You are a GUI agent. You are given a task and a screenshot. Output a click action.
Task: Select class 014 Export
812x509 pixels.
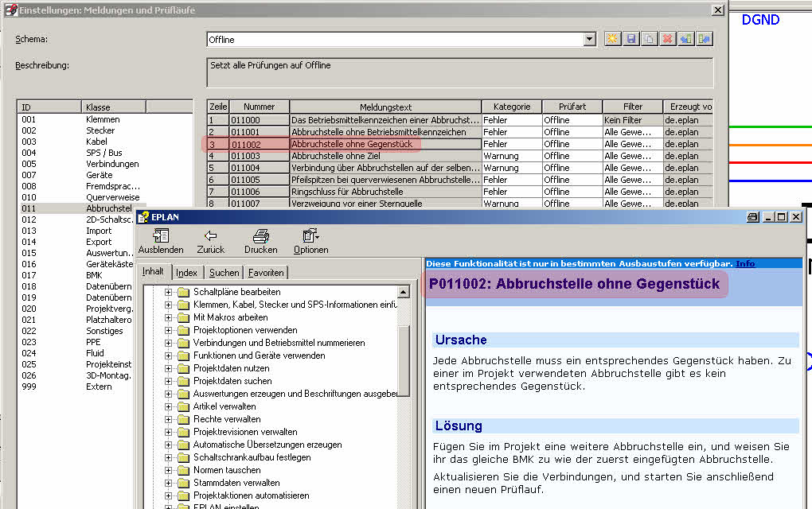point(76,242)
